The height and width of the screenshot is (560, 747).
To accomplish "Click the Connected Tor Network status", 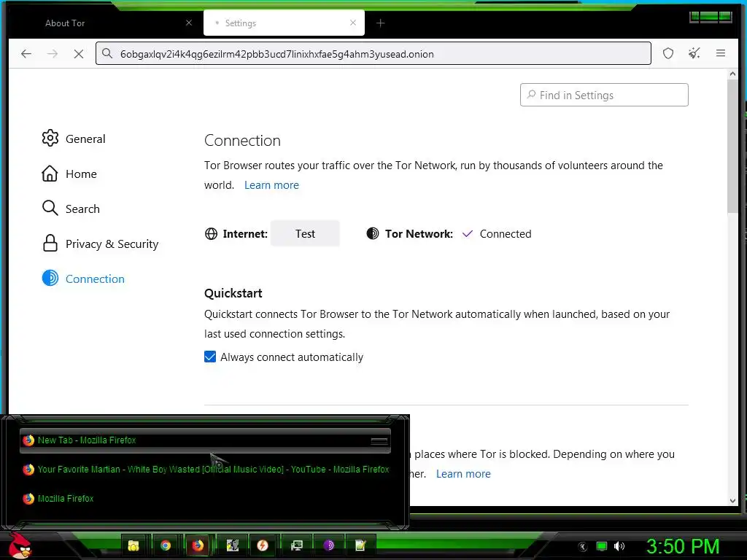I will pyautogui.click(x=505, y=234).
